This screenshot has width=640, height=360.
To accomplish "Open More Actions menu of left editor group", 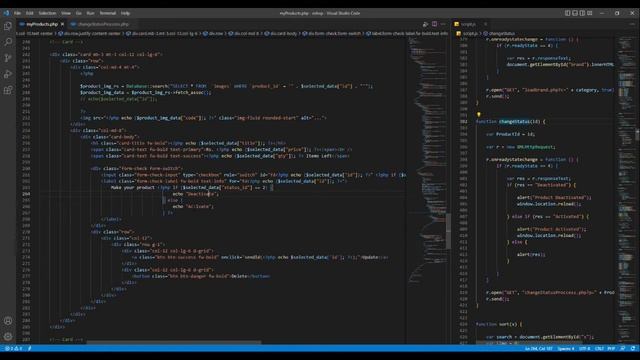I will tap(443, 24).
